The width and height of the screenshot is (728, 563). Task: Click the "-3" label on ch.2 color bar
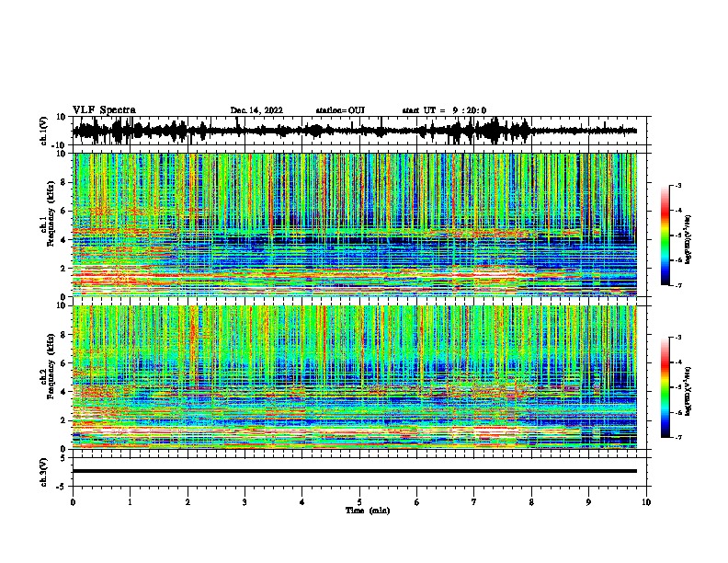click(678, 338)
